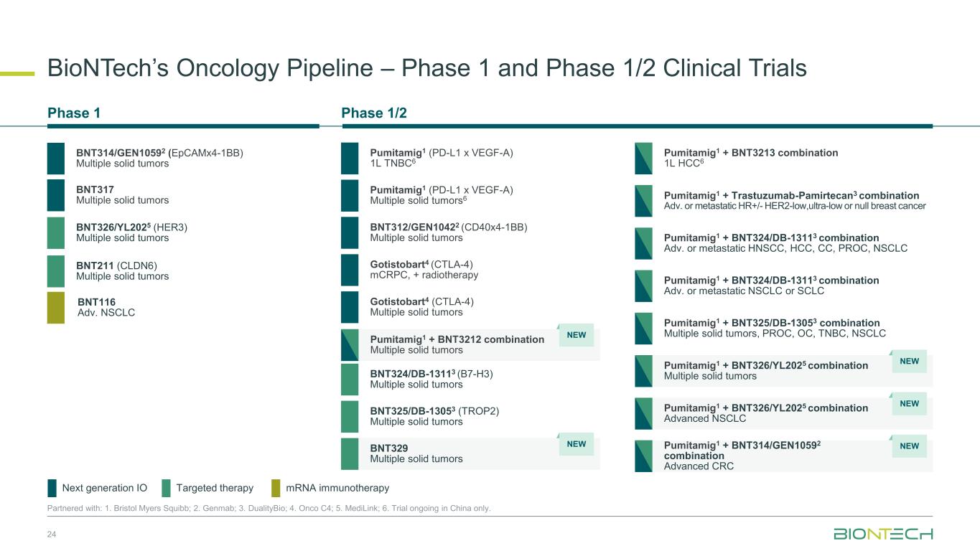Image resolution: width=980 pixels, height=551 pixels.
Task: Select the Phase 1 column heading
Action: [74, 113]
